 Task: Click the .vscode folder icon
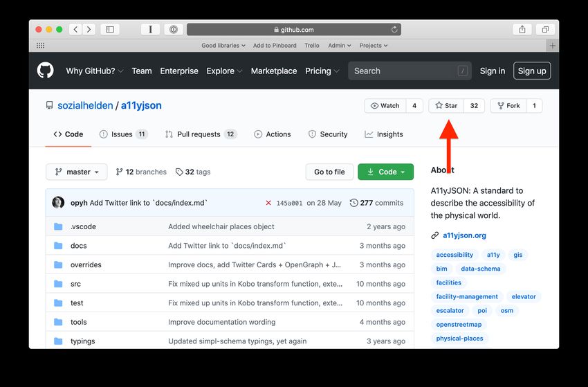click(x=58, y=226)
